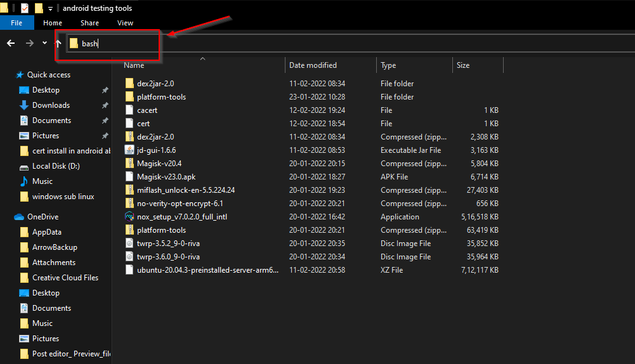Open Pictures folder under OneDrive
The image size is (635, 364).
[46, 339]
